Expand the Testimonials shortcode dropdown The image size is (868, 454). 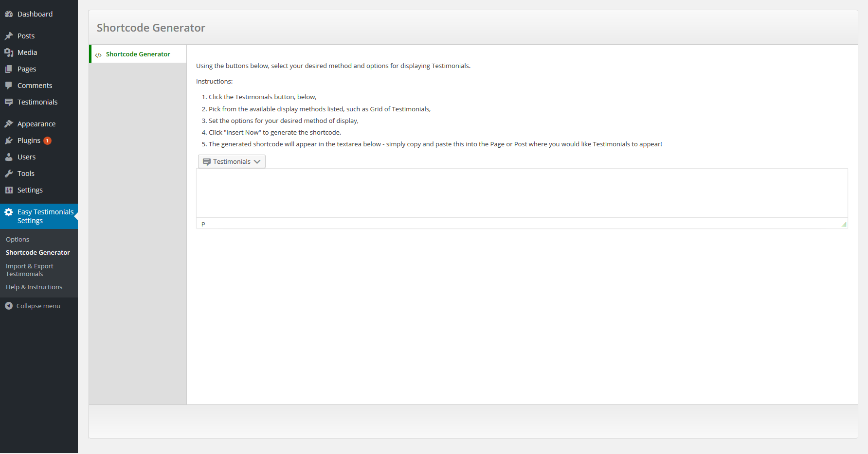[232, 162]
